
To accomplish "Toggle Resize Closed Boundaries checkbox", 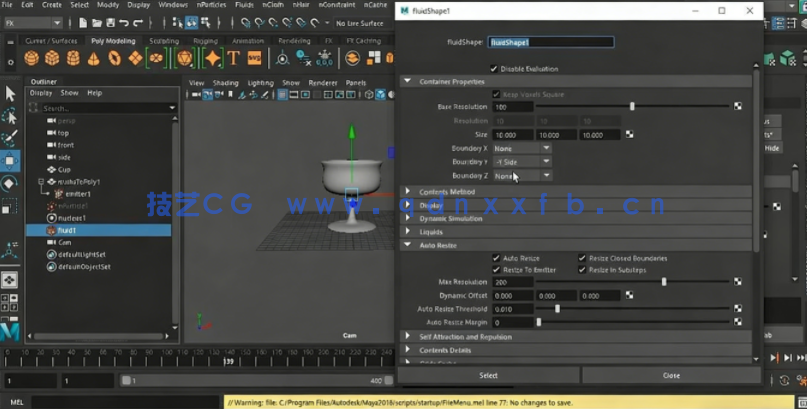I will pyautogui.click(x=582, y=258).
